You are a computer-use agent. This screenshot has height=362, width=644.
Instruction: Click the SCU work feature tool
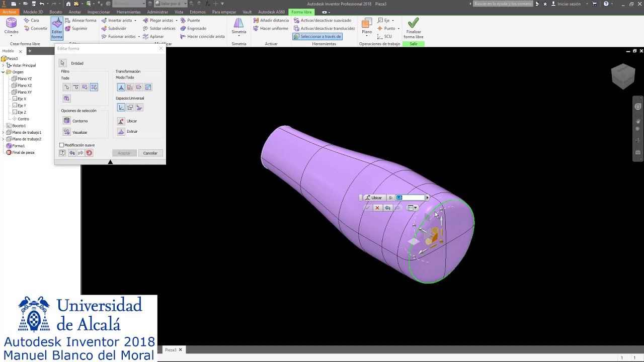click(x=384, y=37)
